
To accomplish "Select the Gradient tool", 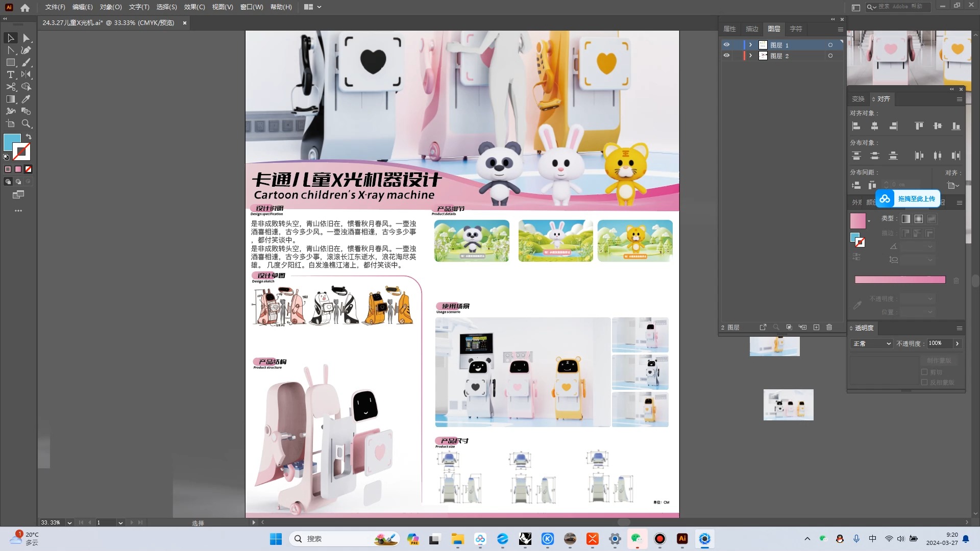I will pyautogui.click(x=10, y=99).
